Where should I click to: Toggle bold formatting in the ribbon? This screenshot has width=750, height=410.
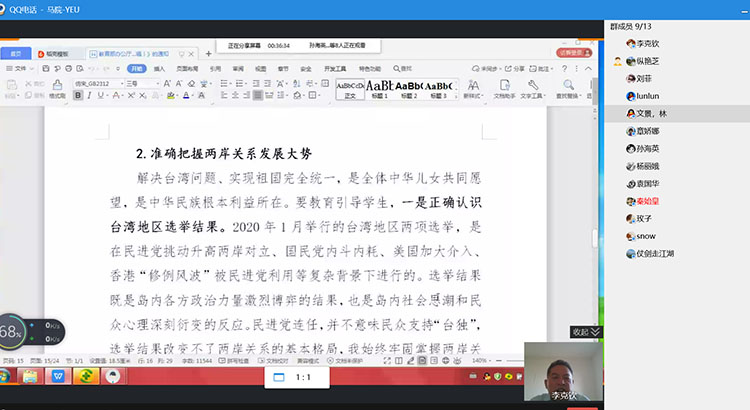pyautogui.click(x=78, y=95)
